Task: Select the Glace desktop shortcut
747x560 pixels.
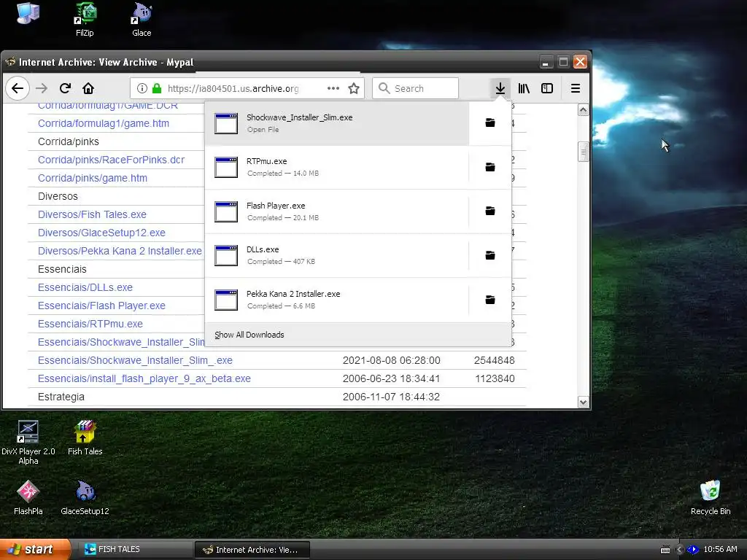Action: 142,20
